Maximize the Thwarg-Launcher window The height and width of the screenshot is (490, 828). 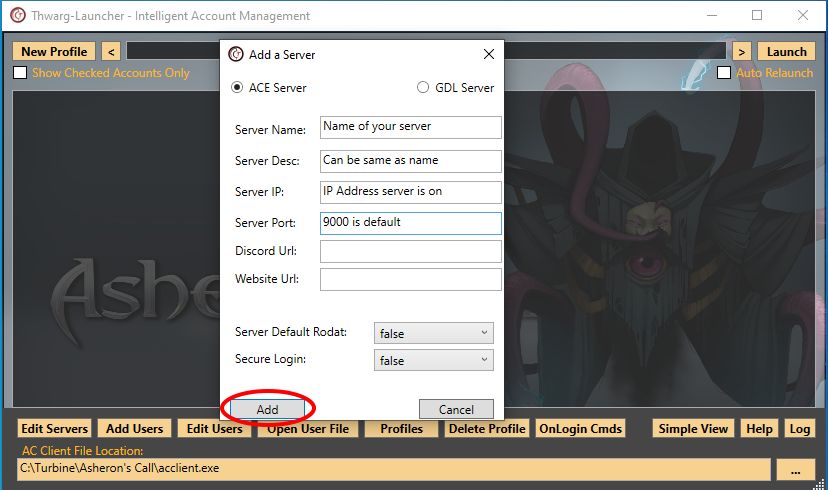coord(757,15)
